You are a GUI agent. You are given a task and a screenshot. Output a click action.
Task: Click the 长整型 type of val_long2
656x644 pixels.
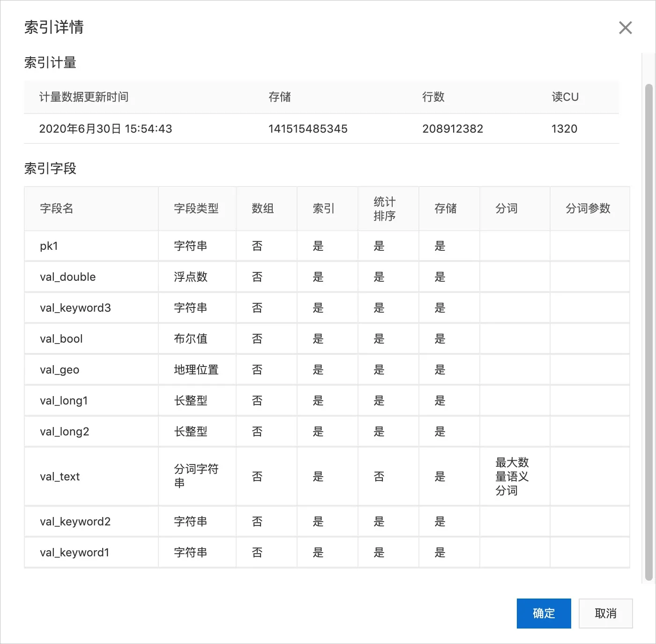[191, 432]
